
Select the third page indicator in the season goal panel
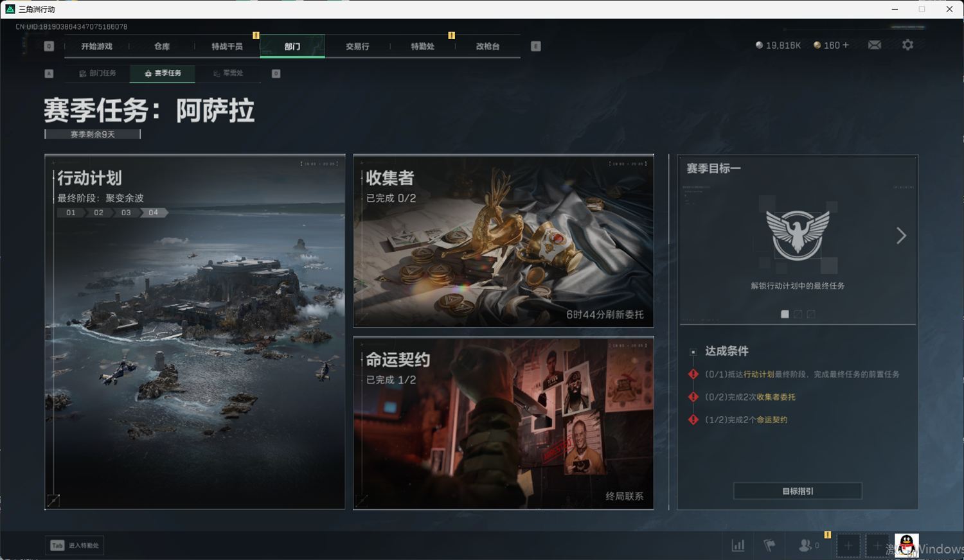point(811,314)
